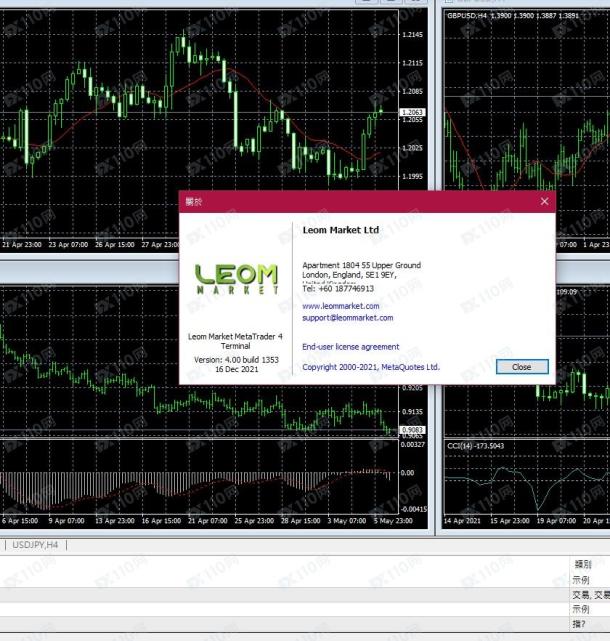The width and height of the screenshot is (610, 641).
Task: Click the Copyright MetaQuotes Ltd. link
Action: 371,367
